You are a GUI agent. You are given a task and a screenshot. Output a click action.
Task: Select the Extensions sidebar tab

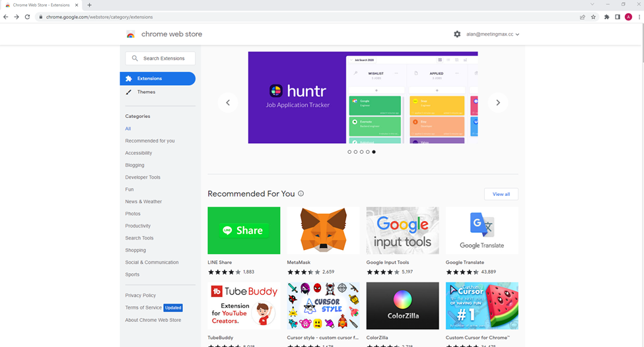158,79
